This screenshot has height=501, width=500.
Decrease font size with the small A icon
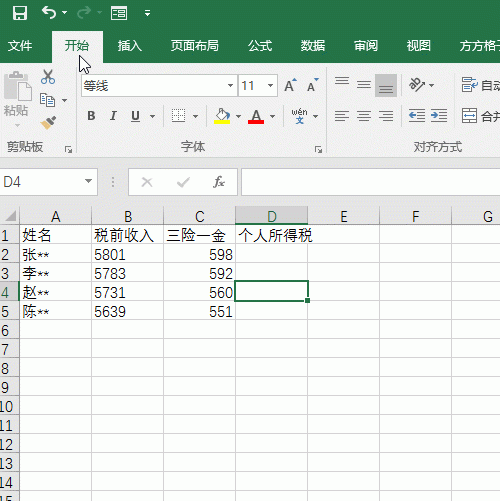313,85
